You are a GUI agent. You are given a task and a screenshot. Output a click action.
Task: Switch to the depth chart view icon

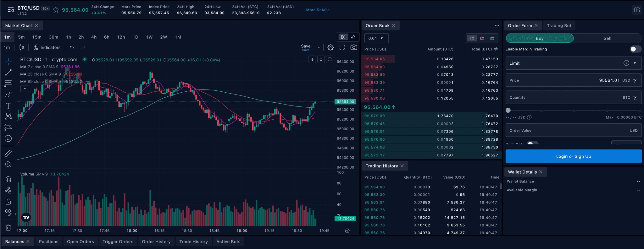click(x=353, y=37)
